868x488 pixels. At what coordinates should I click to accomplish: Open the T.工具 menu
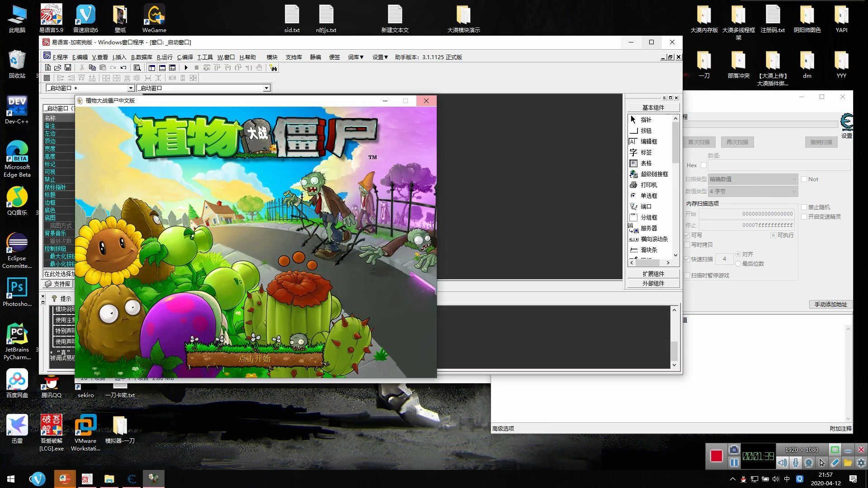pos(205,57)
